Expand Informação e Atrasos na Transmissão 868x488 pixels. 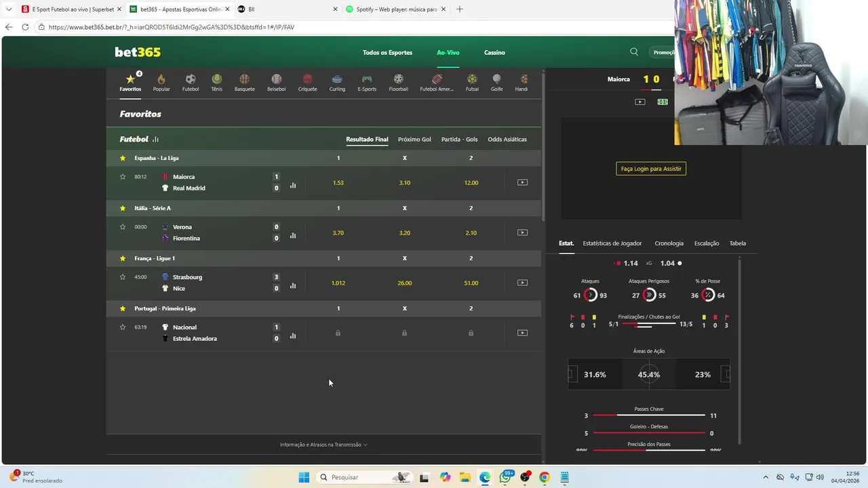point(323,445)
